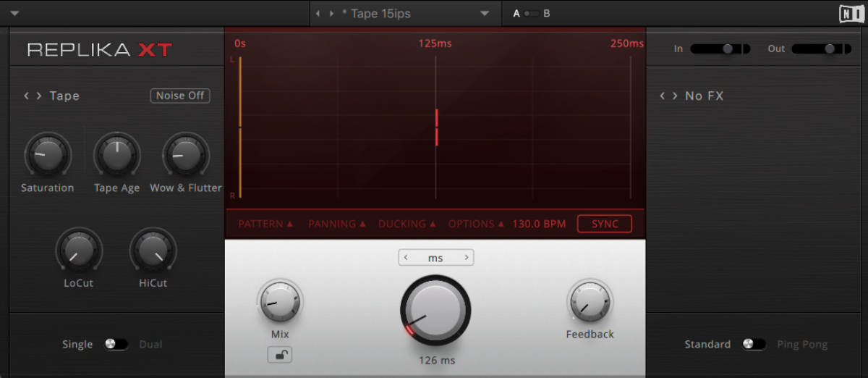The height and width of the screenshot is (378, 868).
Task: Click the Noise Off button
Action: [180, 96]
